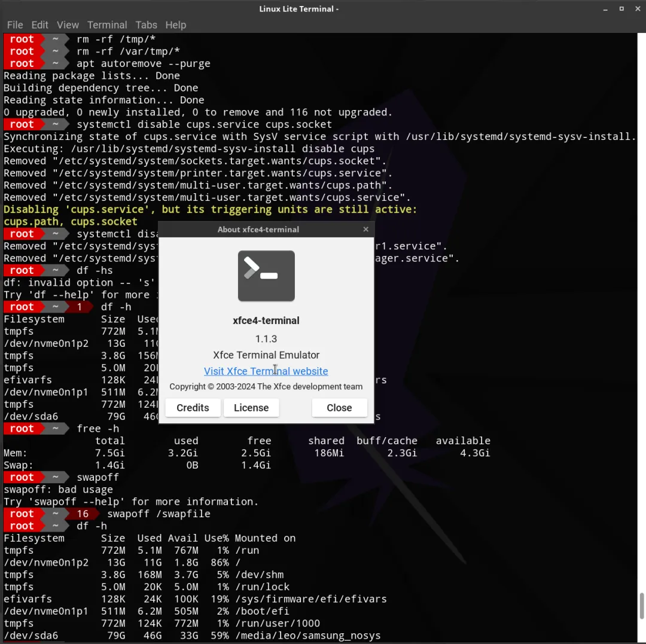646x644 pixels.
Task: Click the terminal vertical scrollbar thumb
Action: point(641,606)
